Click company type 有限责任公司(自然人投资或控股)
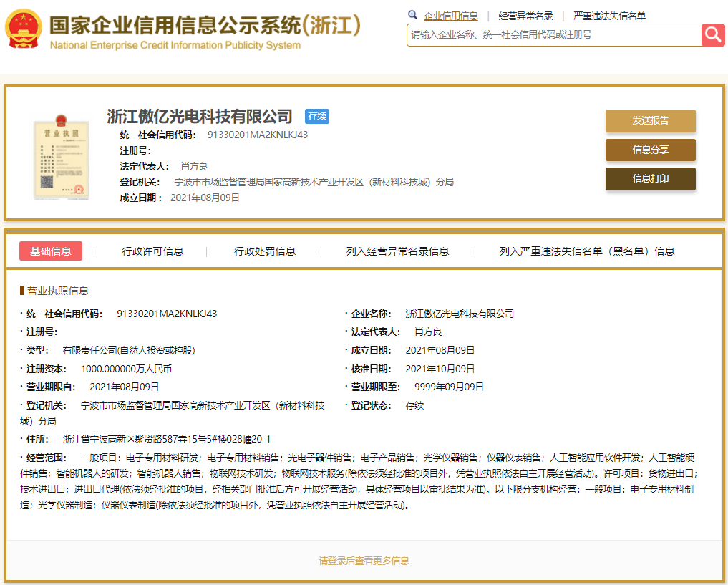Screen dimensions: 728x585 (129, 350)
